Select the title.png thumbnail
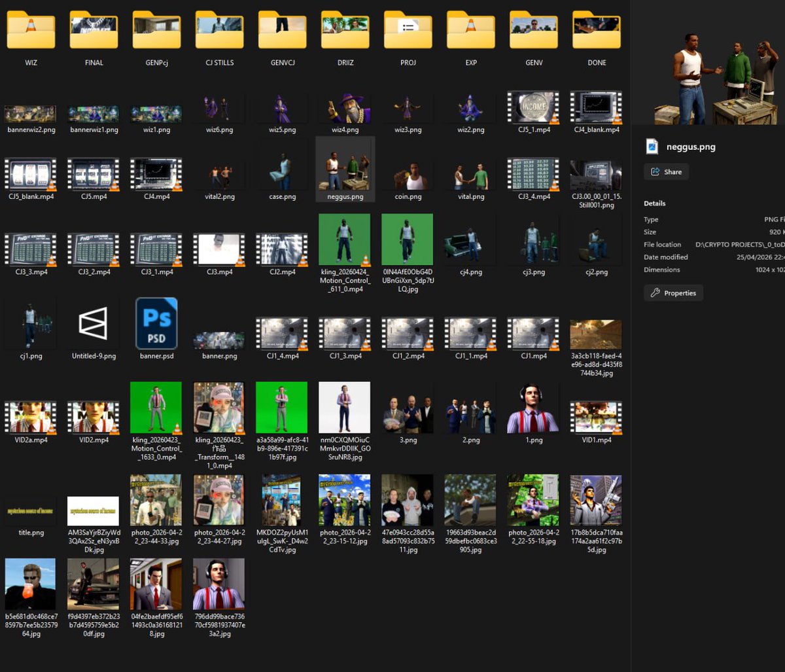Image resolution: width=785 pixels, height=672 pixels. pos(31,510)
